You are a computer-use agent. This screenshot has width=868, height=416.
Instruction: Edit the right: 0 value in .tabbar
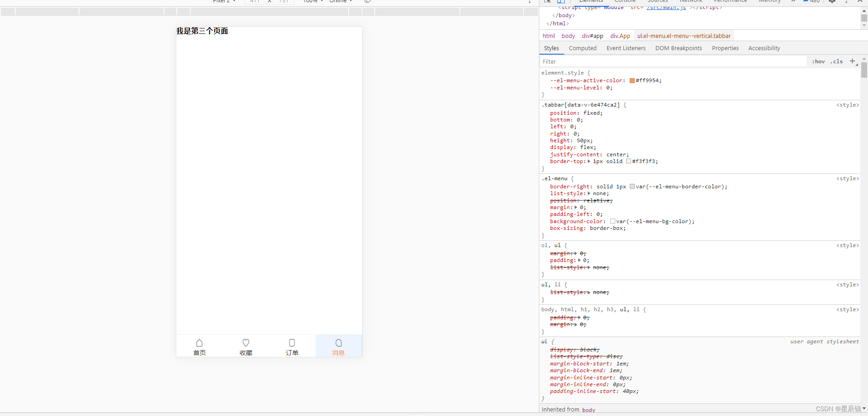click(x=575, y=134)
